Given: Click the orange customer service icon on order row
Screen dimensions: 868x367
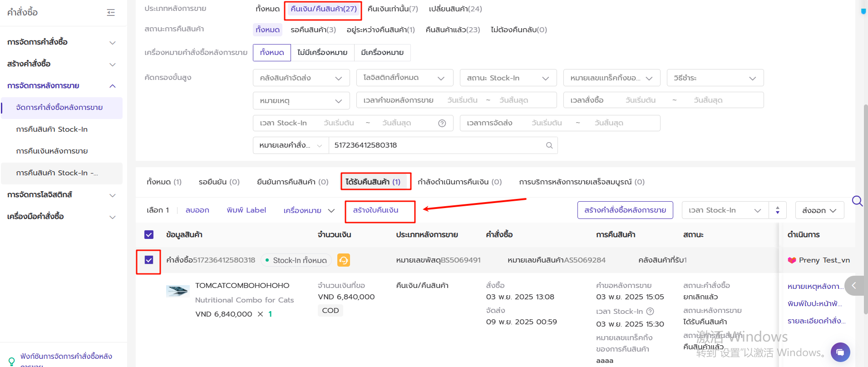Looking at the screenshot, I should click(x=344, y=260).
